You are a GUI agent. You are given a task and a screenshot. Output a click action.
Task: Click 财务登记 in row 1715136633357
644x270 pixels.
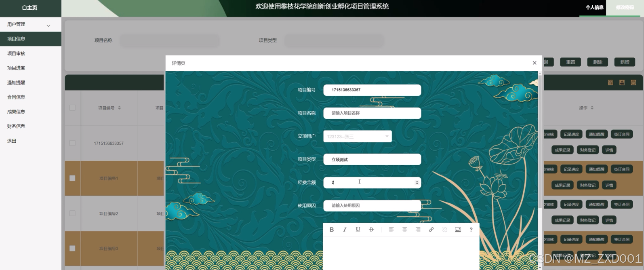(588, 150)
